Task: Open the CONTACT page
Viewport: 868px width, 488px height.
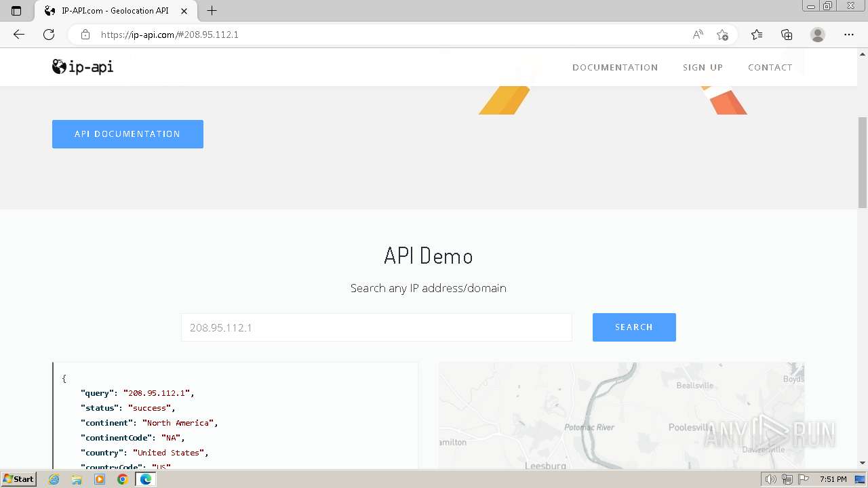Action: pyautogui.click(x=770, y=67)
